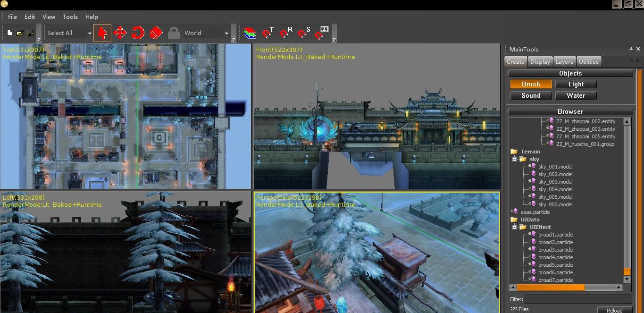
Task: Click the browser vertical scrollbar thumb
Action: tap(627, 272)
